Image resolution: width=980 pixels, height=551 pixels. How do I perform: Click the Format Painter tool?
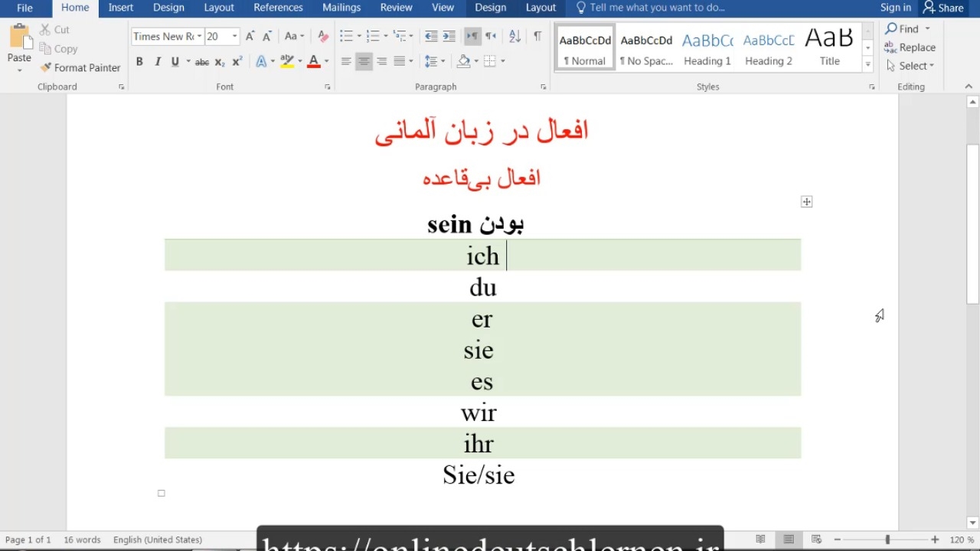[x=80, y=67]
